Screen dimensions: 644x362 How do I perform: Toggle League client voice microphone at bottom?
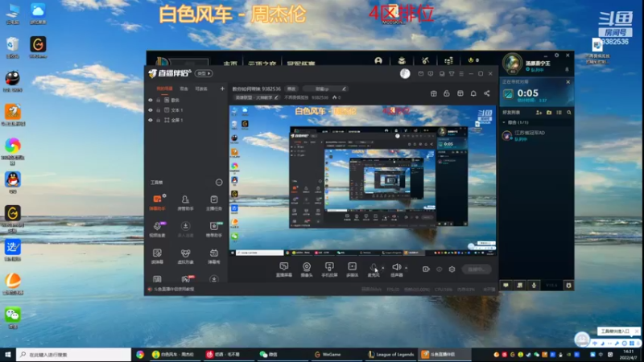coord(534,286)
